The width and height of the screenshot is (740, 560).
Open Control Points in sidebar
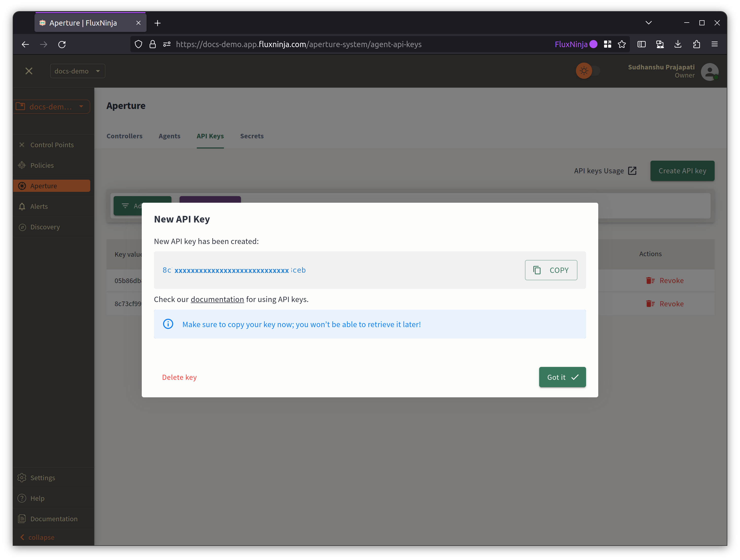coord(53,145)
